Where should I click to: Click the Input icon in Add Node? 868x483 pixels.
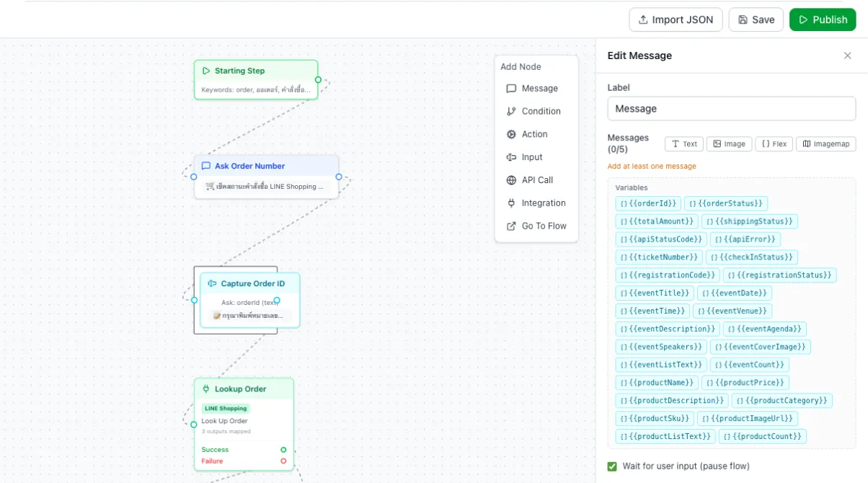pyautogui.click(x=511, y=157)
